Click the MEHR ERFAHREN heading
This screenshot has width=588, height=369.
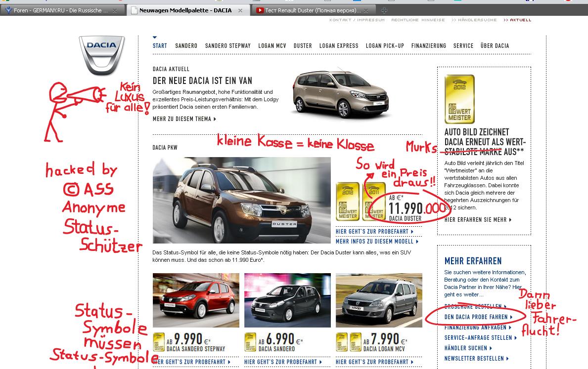(x=473, y=261)
